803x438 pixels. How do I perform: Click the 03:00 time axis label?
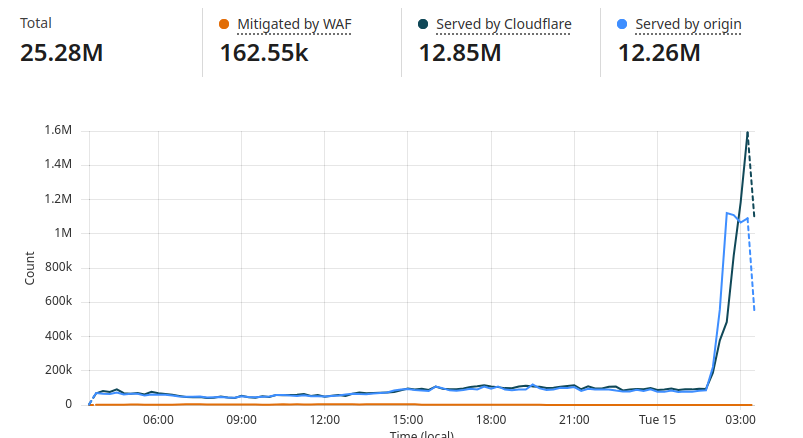[x=740, y=420]
